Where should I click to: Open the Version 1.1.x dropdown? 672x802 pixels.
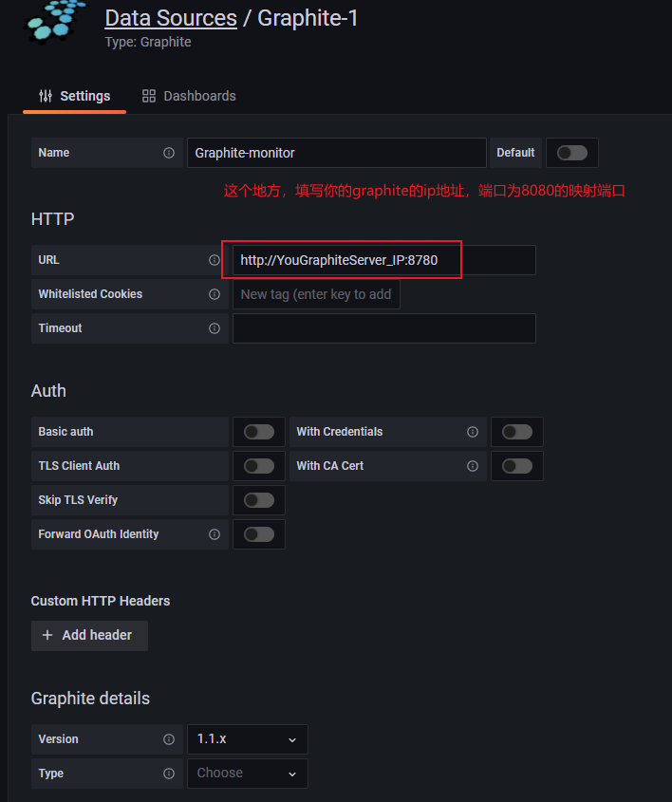pyautogui.click(x=247, y=739)
